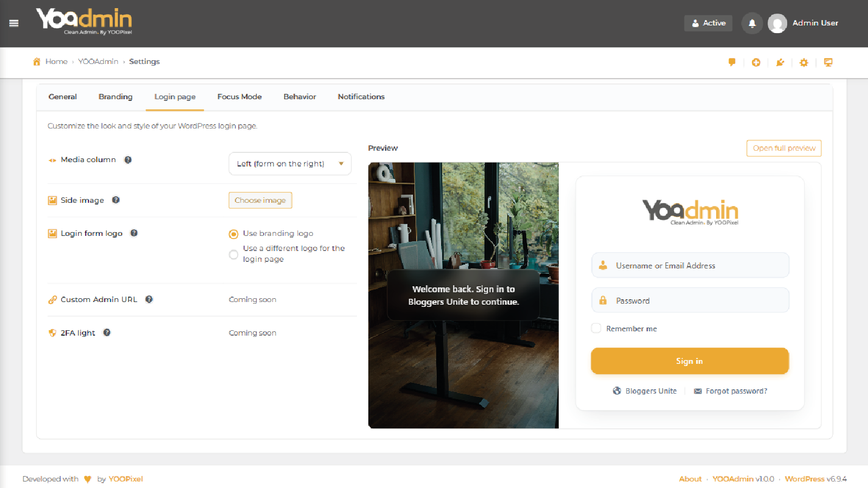The width and height of the screenshot is (868, 488).
Task: Select the plugin icon near the settings gear
Action: tap(780, 62)
